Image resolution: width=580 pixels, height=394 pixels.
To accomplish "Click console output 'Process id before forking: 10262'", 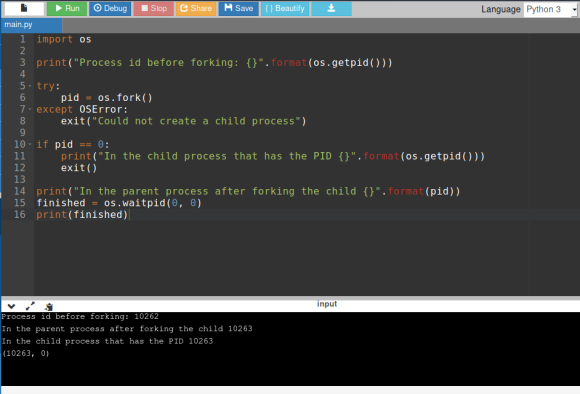I will 80,316.
